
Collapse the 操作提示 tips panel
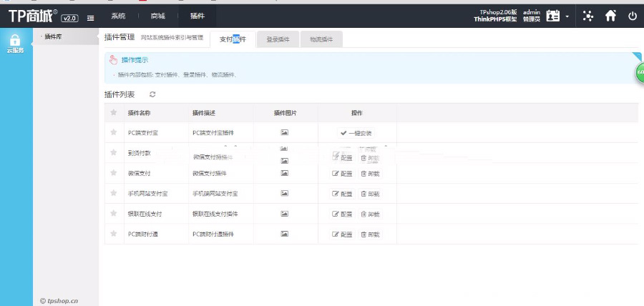637,55
